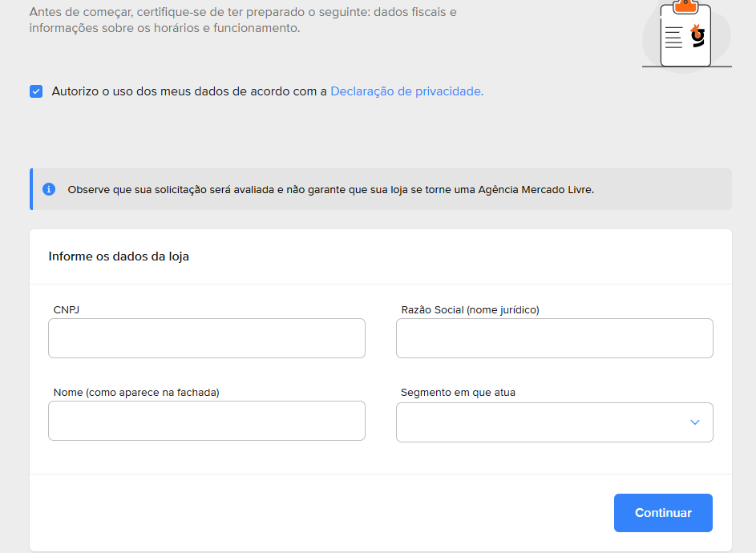Click the CNPJ field label
756x553 pixels.
click(x=67, y=309)
